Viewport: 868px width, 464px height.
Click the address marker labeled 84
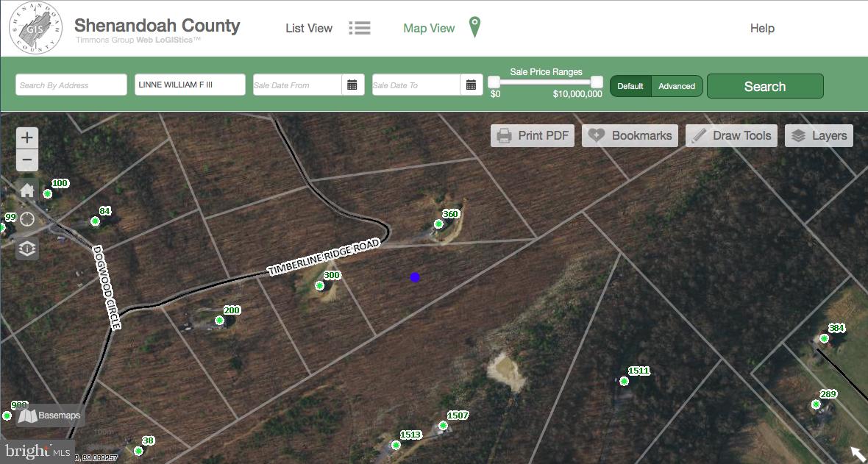click(95, 221)
